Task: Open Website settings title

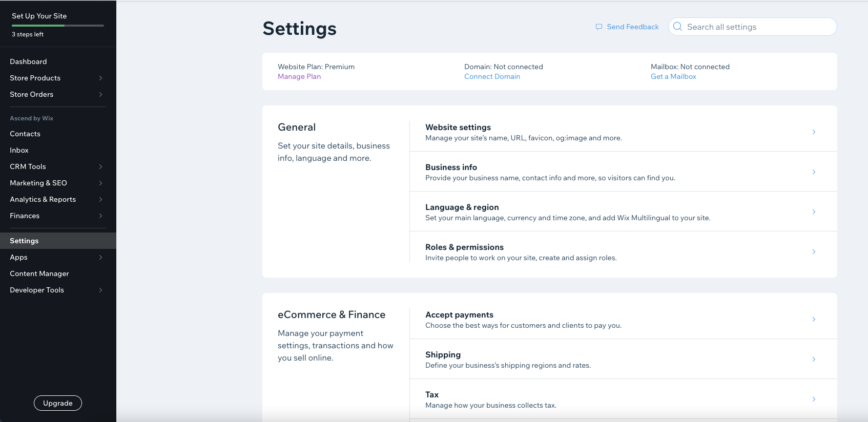Action: (x=458, y=127)
